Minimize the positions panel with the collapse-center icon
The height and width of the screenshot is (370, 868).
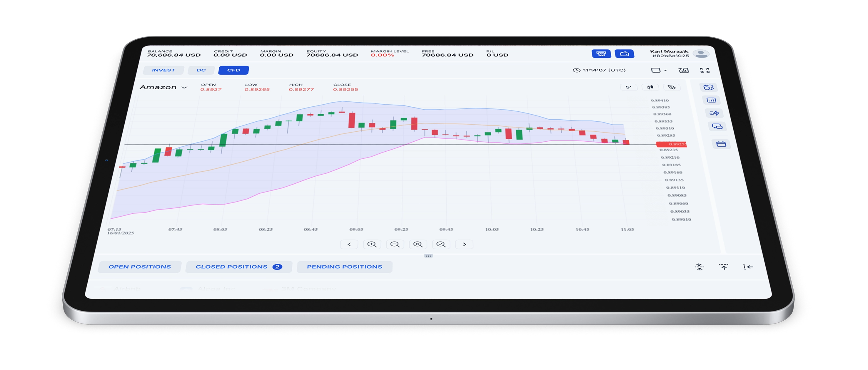point(699,267)
